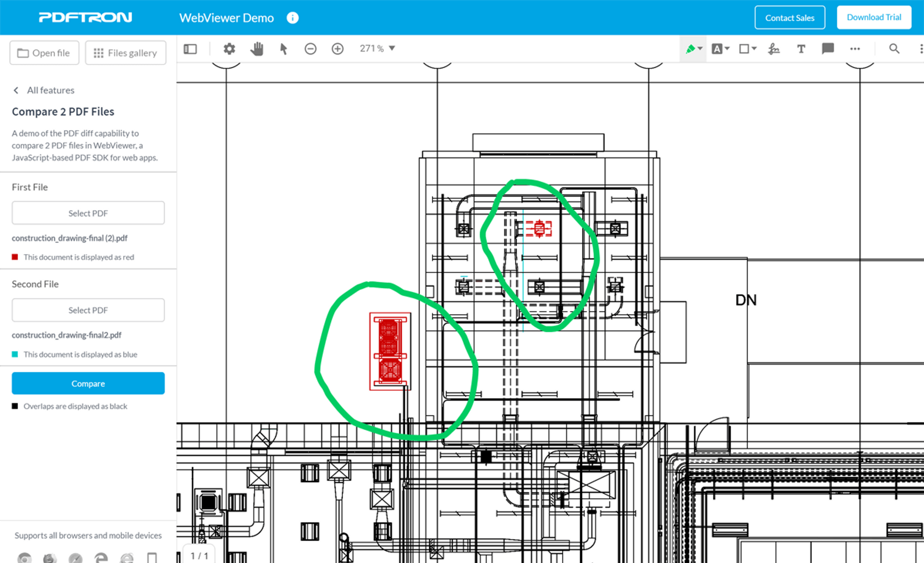Screen dimensions: 924x563
Task: Click the zoom out minus icon
Action: tap(310, 49)
